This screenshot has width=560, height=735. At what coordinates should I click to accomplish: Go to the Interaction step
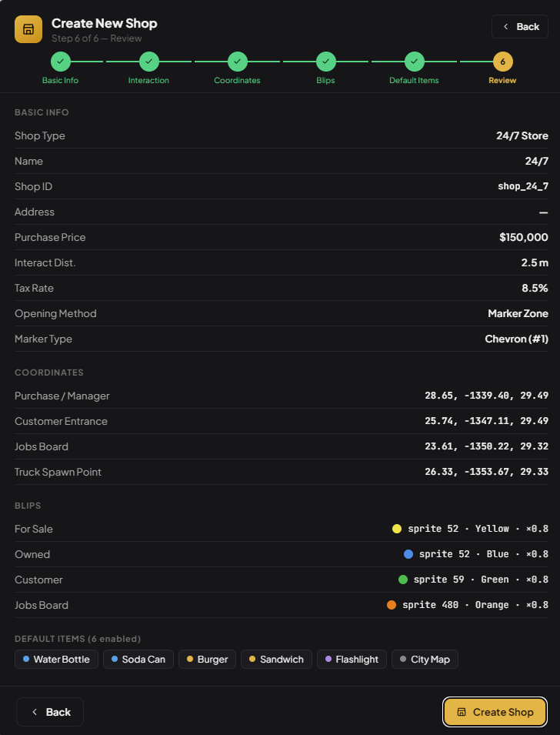(149, 62)
